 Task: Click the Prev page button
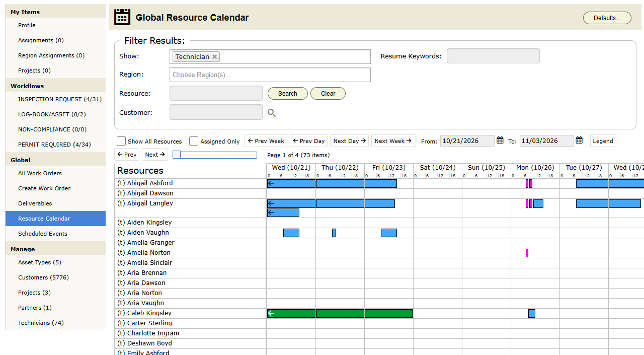coord(127,155)
